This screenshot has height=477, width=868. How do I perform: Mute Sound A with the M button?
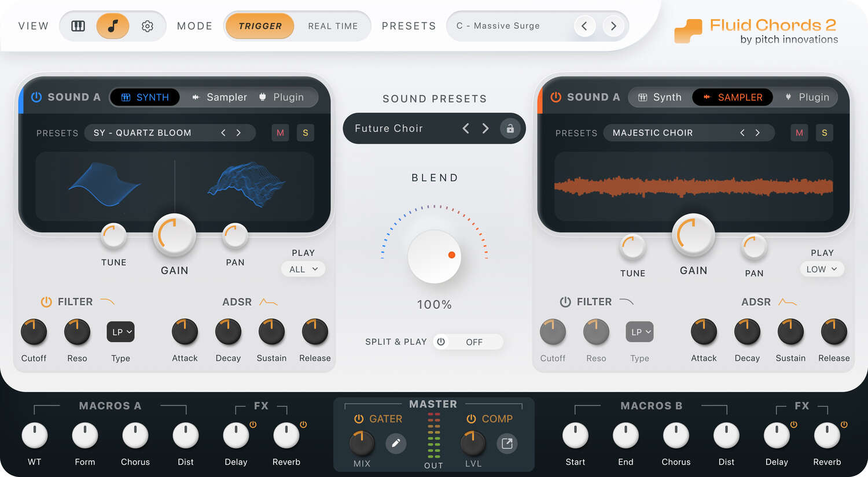pos(280,132)
